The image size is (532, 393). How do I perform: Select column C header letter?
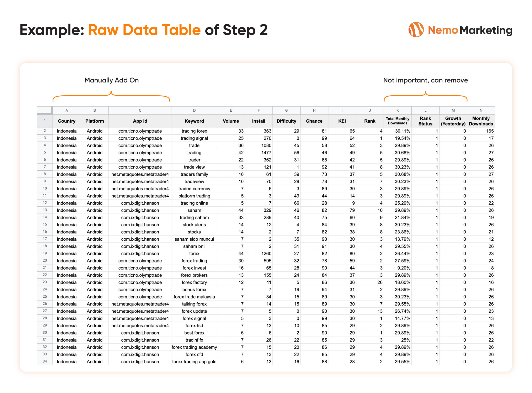pyautogui.click(x=140, y=110)
